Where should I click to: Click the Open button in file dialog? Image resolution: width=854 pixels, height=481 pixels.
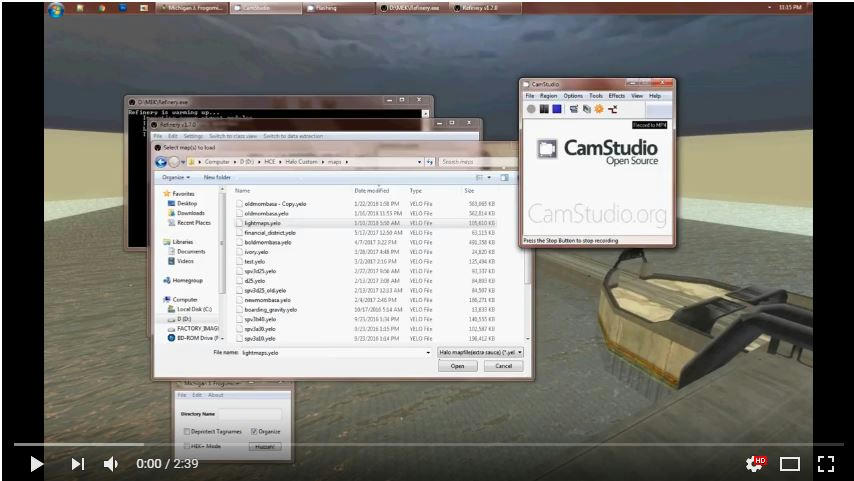tap(458, 366)
